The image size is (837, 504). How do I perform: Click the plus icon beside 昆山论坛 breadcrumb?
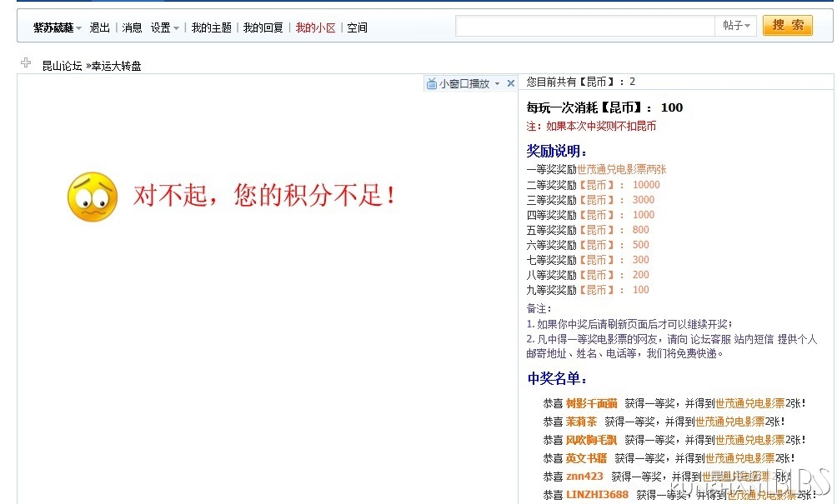26,63
